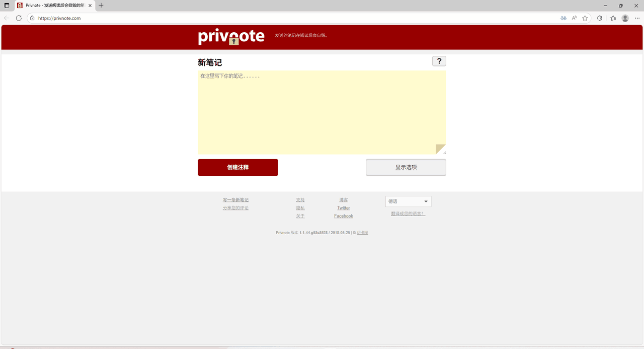This screenshot has height=349, width=644.
Task: Open the question mark help button
Action: (x=439, y=61)
